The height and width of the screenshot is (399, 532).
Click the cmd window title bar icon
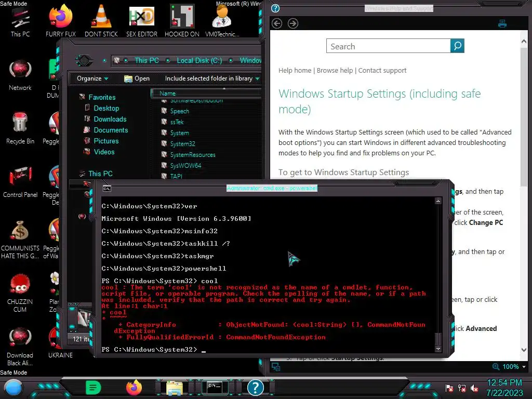point(107,189)
